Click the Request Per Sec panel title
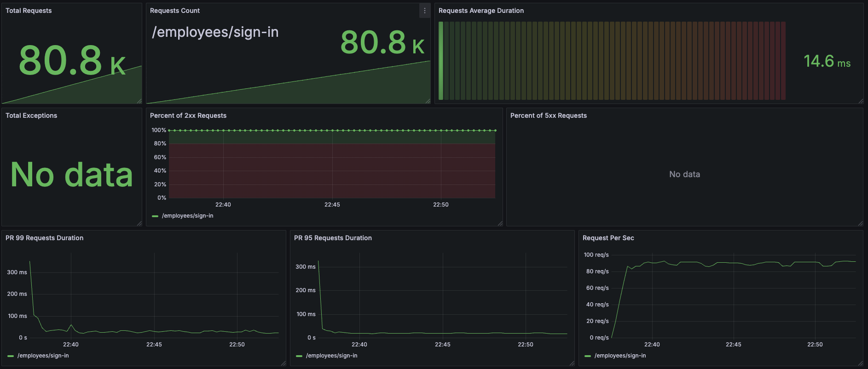This screenshot has width=868, height=369. [x=608, y=238]
